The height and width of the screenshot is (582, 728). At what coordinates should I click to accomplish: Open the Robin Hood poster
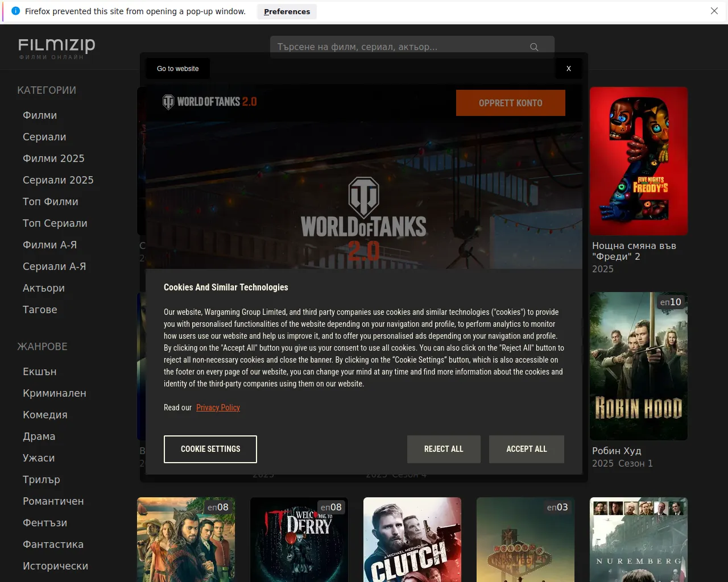pos(639,367)
